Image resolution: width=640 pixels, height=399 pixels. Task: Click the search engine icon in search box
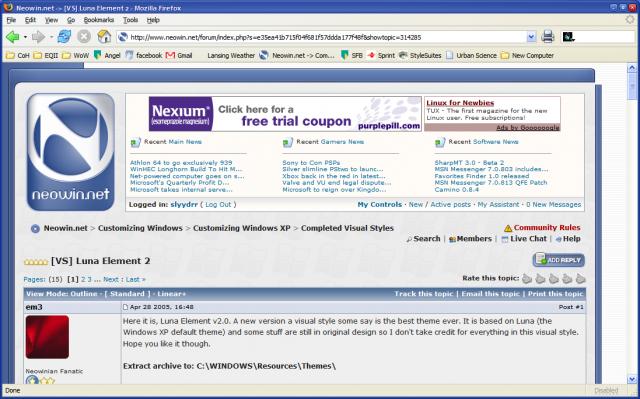[x=568, y=37]
